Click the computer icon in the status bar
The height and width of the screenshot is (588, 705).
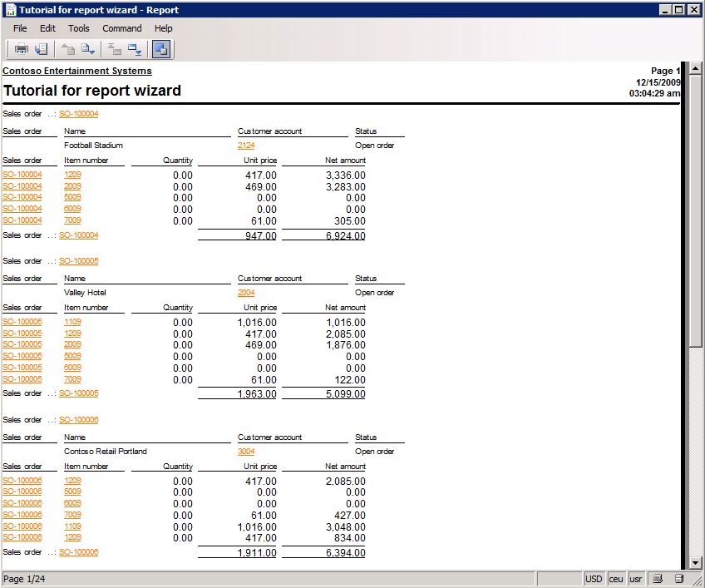pos(658,579)
